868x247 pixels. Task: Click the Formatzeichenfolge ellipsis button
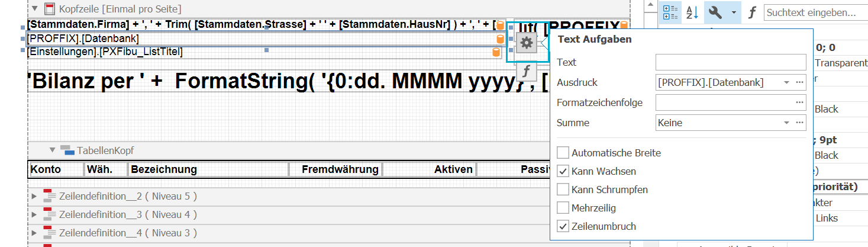coord(799,102)
